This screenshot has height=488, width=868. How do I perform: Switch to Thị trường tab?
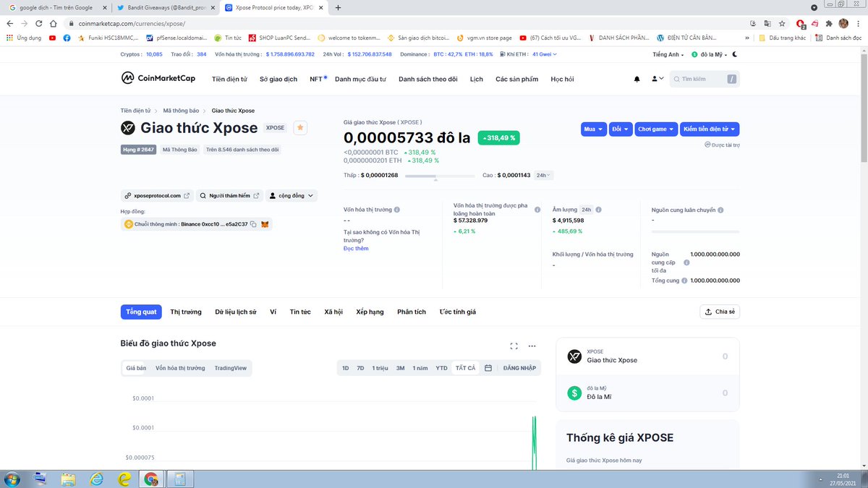pos(186,312)
